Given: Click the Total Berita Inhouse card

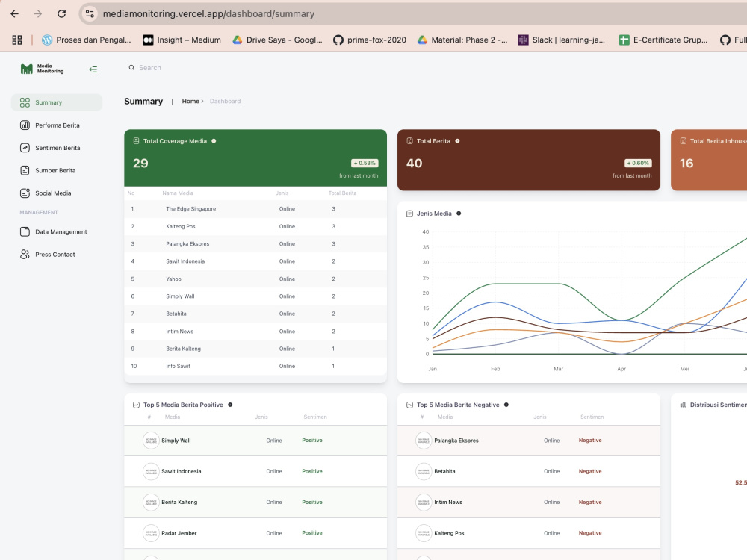Looking at the screenshot, I should [x=709, y=160].
